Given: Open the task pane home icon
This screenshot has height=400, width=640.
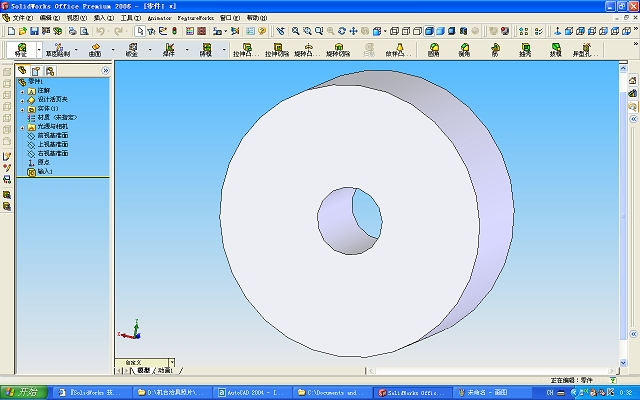Looking at the screenshot, I should tap(633, 81).
